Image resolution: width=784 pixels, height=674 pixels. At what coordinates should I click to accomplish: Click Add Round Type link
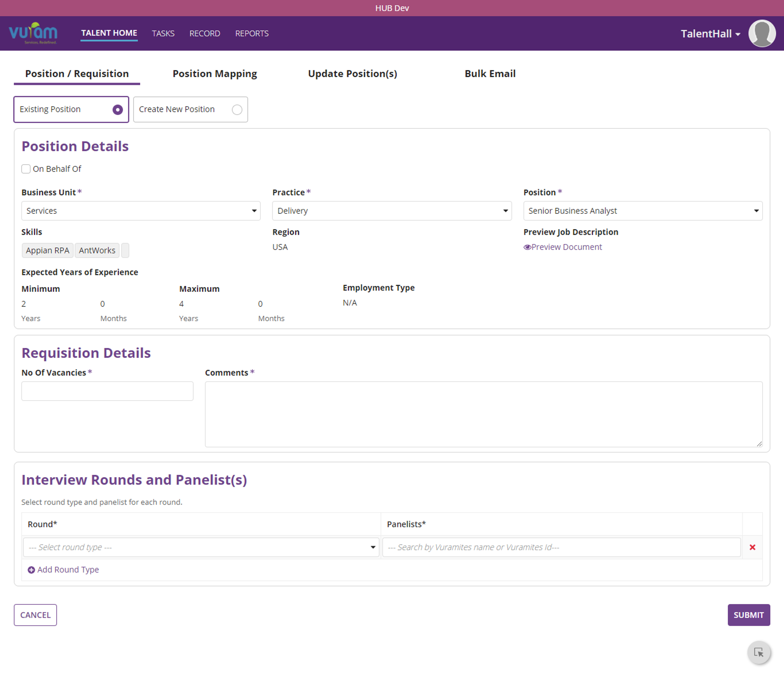coord(68,570)
